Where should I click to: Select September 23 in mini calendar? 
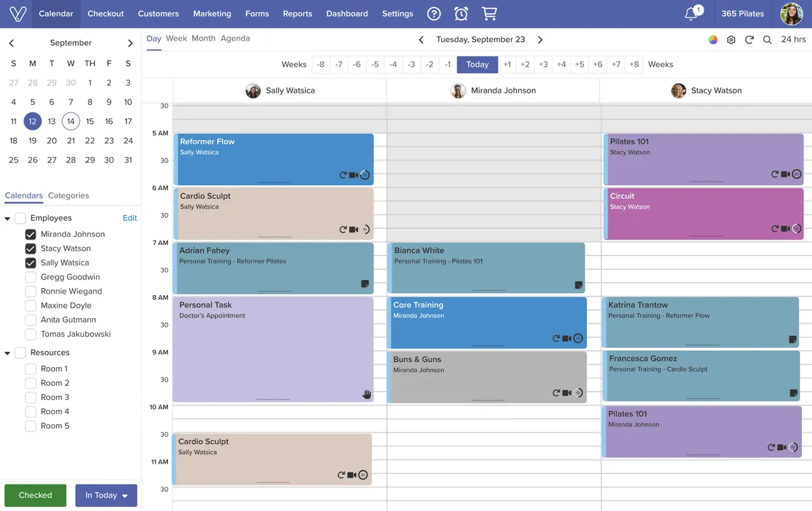point(109,141)
